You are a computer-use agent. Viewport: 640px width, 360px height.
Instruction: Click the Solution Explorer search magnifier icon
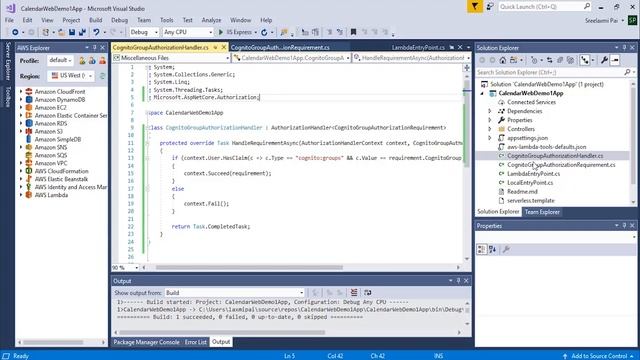coord(627,72)
